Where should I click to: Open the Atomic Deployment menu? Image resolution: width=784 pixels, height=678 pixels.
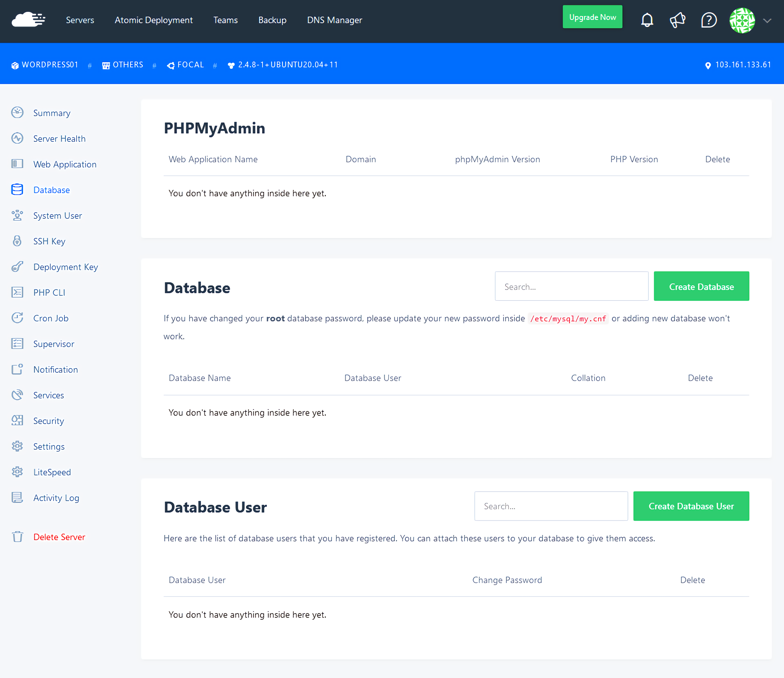pos(154,20)
